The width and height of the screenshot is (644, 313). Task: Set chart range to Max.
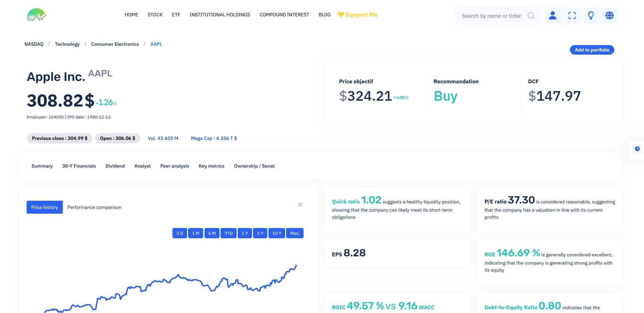pyautogui.click(x=295, y=233)
